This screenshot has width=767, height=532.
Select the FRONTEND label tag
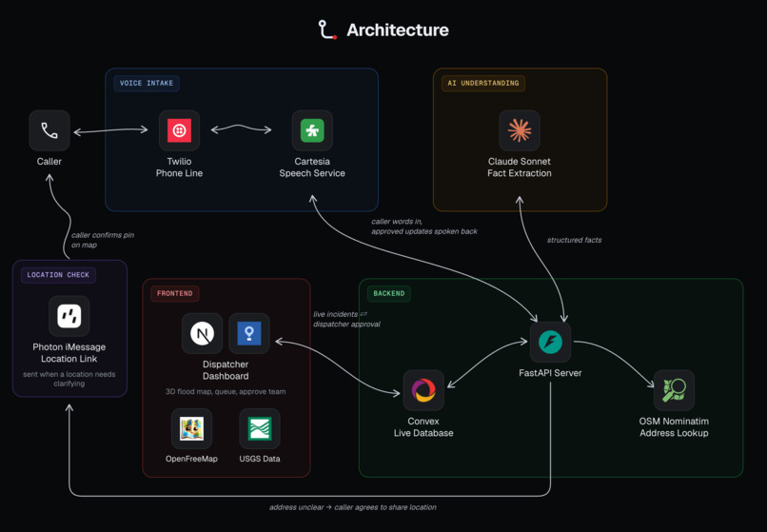pyautogui.click(x=175, y=294)
